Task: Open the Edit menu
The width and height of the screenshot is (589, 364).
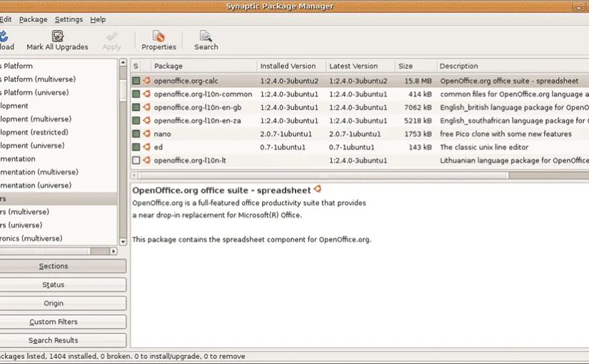Action: 6,19
